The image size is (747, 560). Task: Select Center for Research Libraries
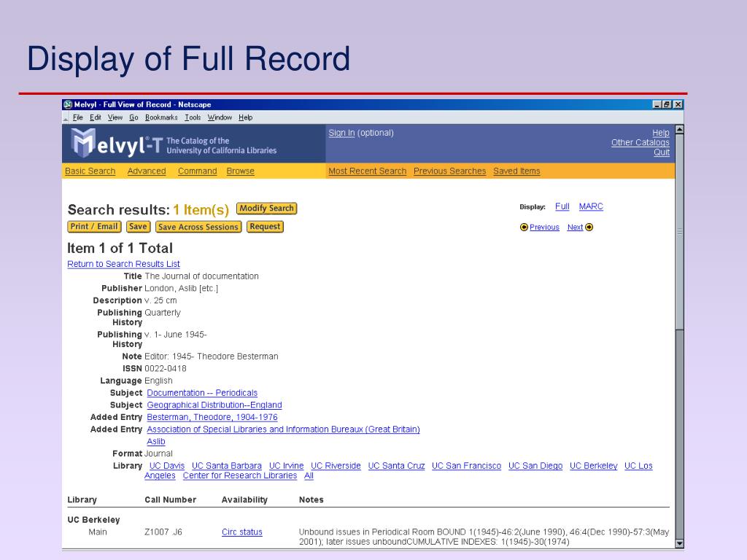coord(240,475)
